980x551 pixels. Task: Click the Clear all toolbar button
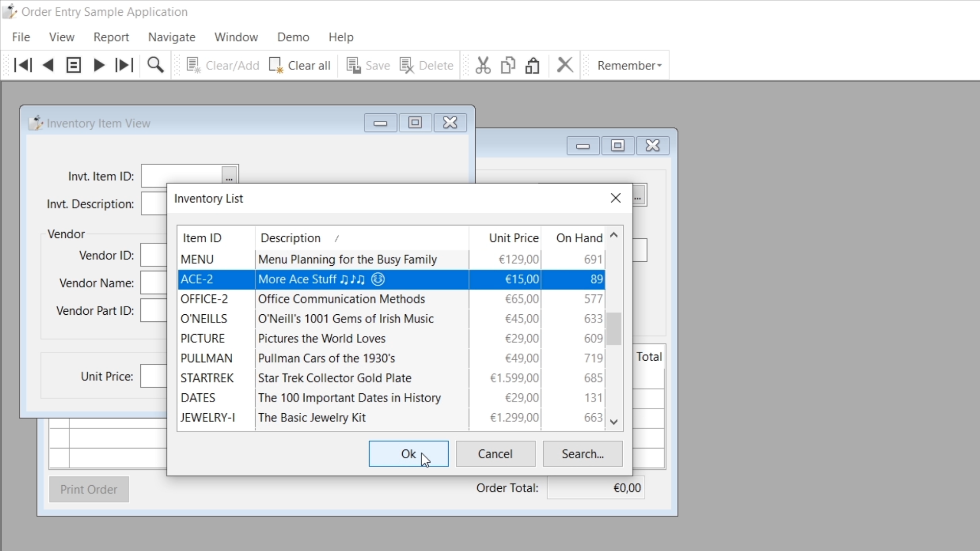tap(300, 65)
